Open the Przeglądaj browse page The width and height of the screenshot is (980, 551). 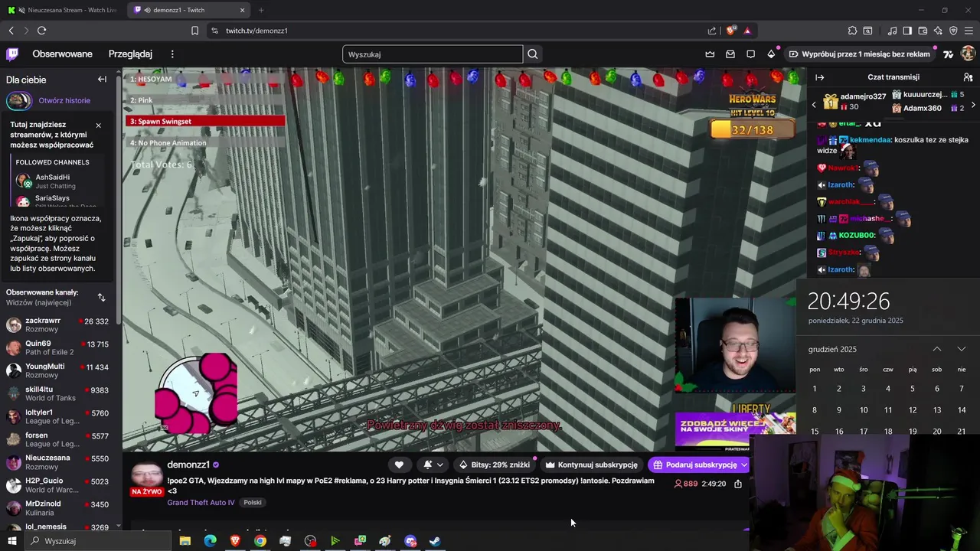coord(130,54)
